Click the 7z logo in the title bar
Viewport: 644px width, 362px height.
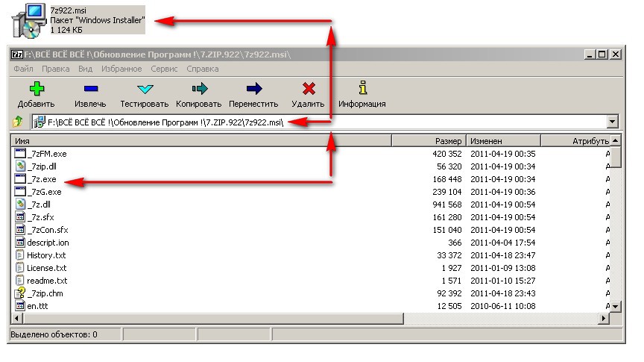(17, 54)
